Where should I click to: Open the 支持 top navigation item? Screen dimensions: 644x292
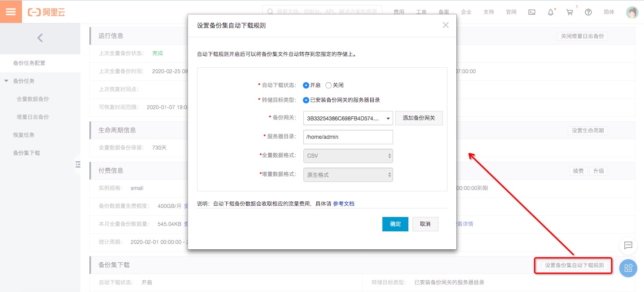[x=489, y=12]
